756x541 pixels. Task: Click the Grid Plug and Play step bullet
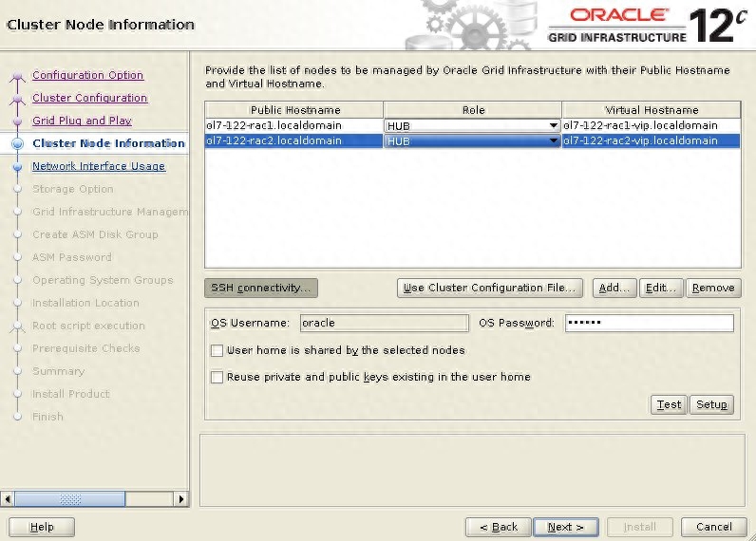17,121
